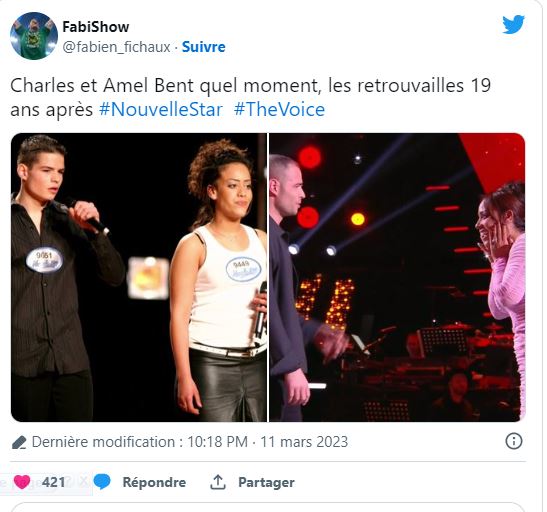View the 421 likes count
Image resolution: width=547 pixels, height=512 pixels.
pos(53,482)
